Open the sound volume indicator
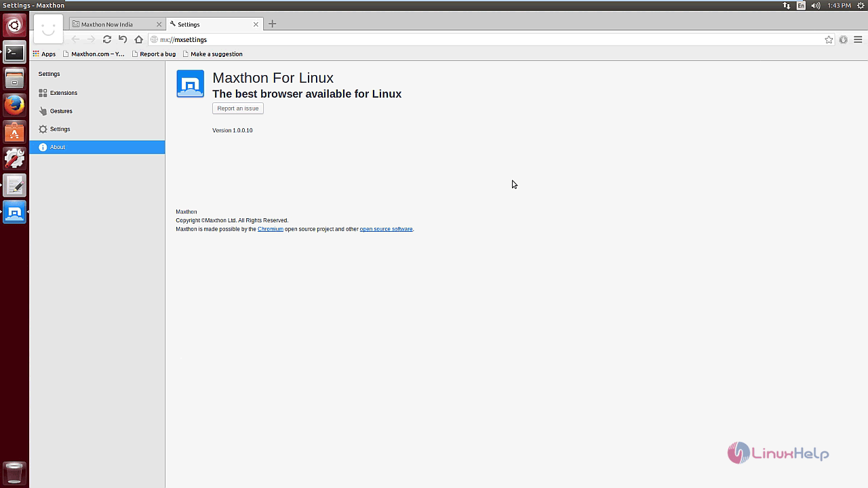The width and height of the screenshot is (868, 488). (x=816, y=5)
